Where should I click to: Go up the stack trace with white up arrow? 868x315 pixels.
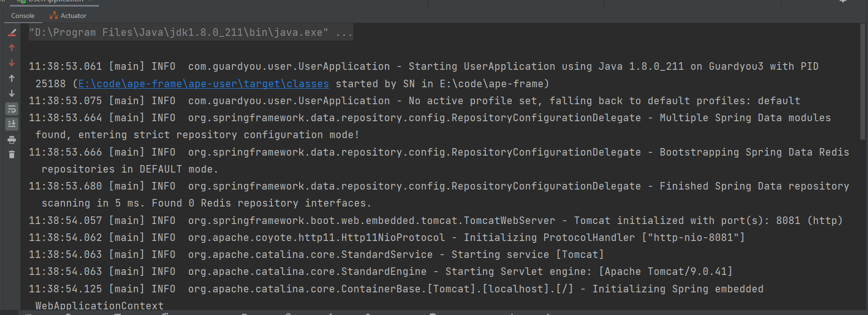pyautogui.click(x=12, y=78)
